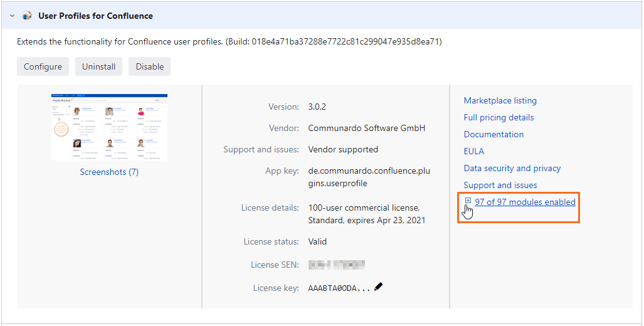Select the blurred License SEN value
The image size is (644, 326).
[x=336, y=265]
